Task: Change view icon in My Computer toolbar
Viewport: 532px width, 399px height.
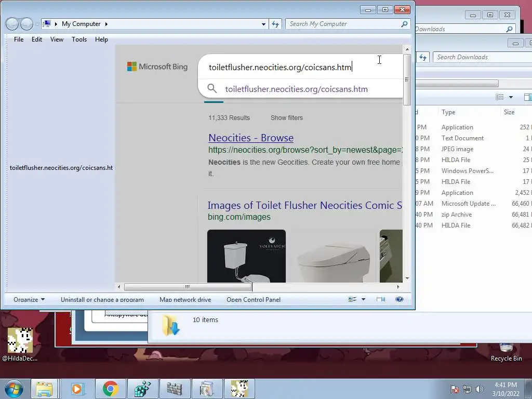Action: coord(352,299)
